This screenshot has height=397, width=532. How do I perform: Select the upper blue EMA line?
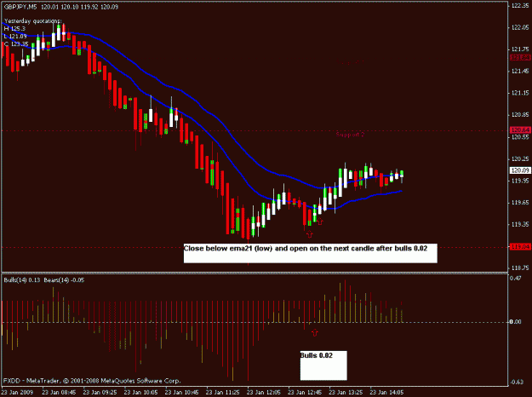pos(217,117)
